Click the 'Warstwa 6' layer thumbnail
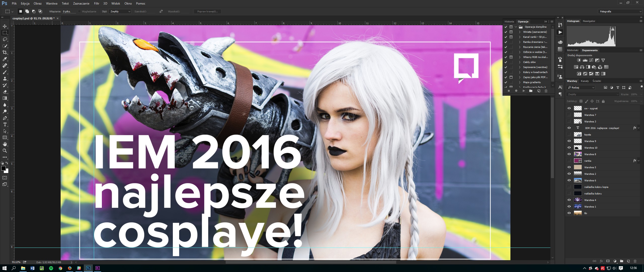Viewport: 644px width, 272px height. [578, 180]
